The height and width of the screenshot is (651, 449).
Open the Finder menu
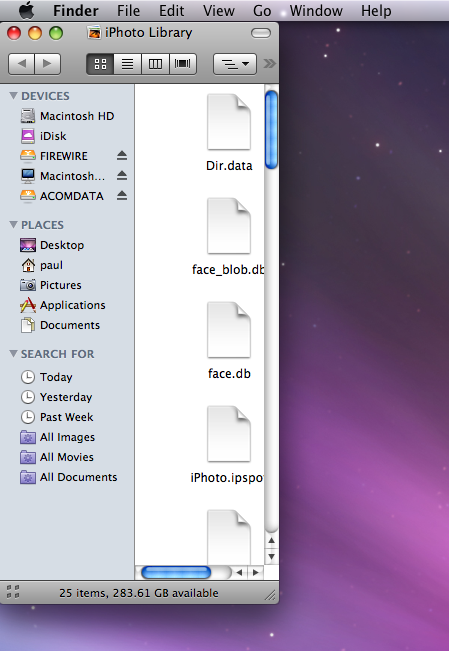[x=76, y=10]
